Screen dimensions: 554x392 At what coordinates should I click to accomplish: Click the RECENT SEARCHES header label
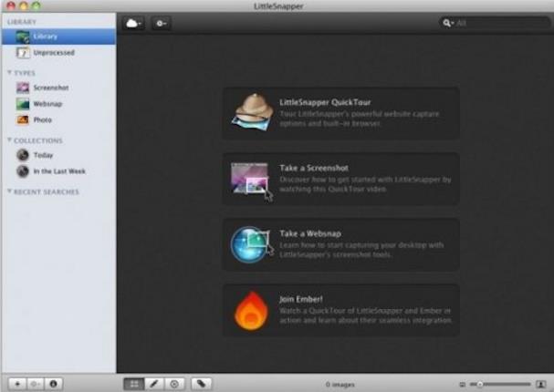[x=47, y=191]
